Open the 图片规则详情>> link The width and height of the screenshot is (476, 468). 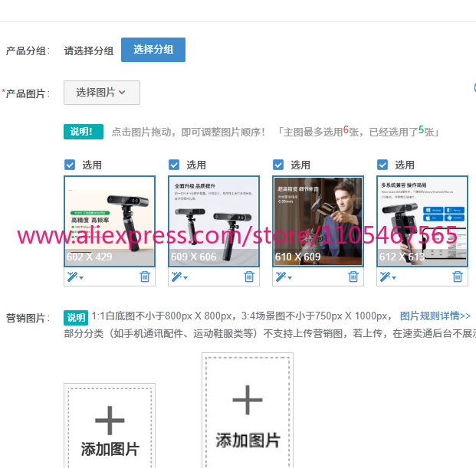(435, 316)
